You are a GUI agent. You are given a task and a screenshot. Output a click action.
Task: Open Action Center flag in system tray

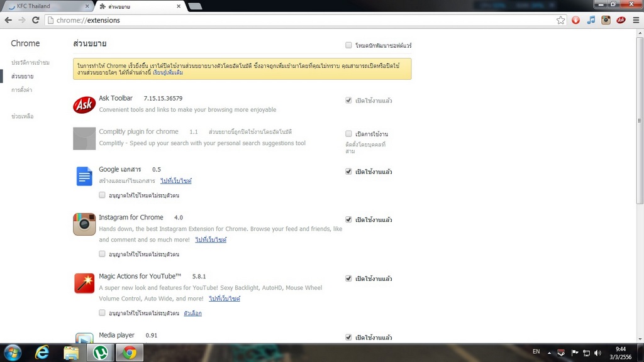tap(575, 353)
